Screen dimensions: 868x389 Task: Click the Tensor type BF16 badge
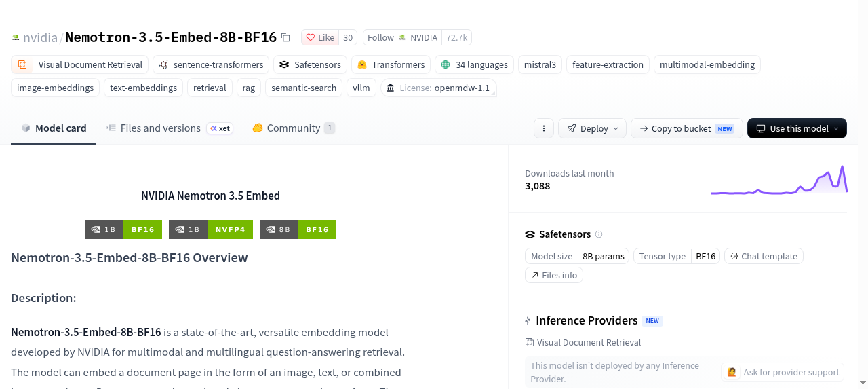click(x=677, y=256)
